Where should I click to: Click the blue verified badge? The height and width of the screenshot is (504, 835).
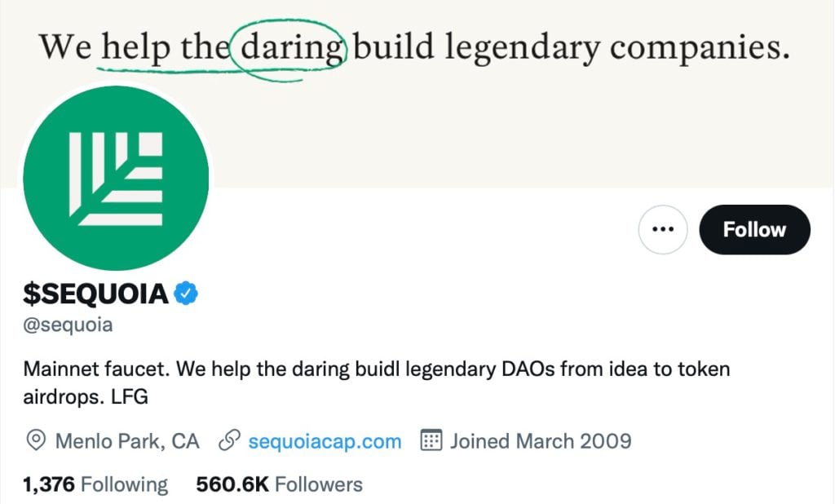(x=186, y=294)
